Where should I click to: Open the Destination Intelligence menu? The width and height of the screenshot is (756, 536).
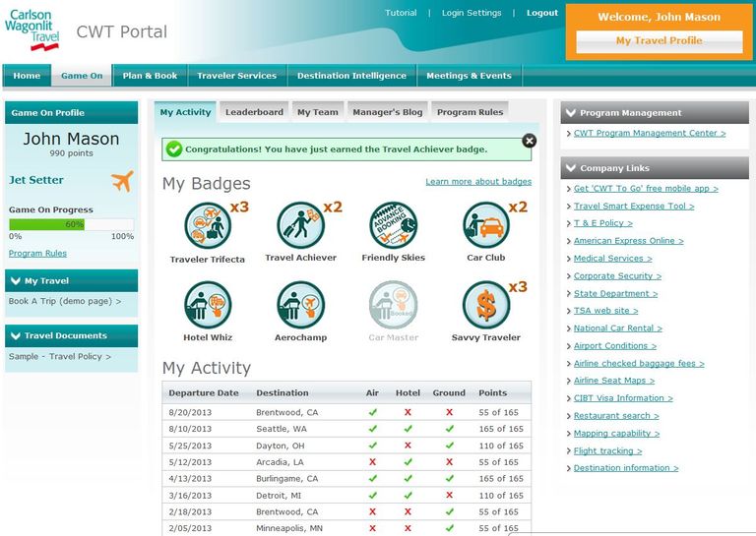click(351, 76)
